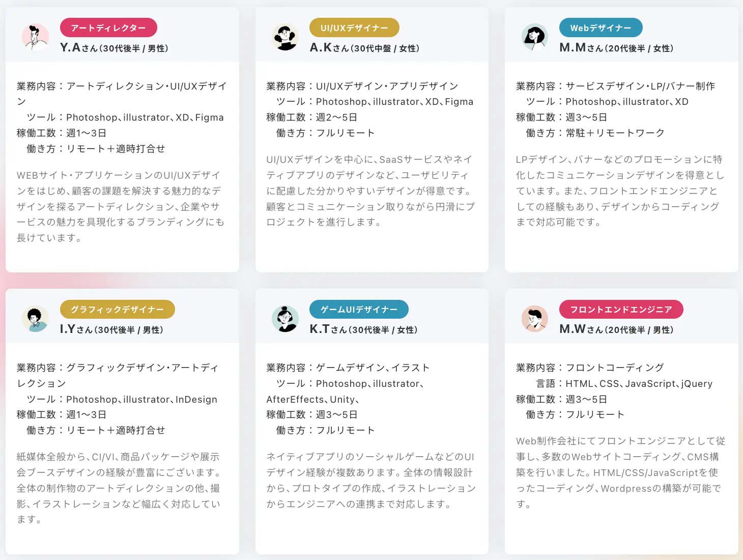Select the ゲームUIデザイナー badge
Image resolution: width=743 pixels, height=560 pixels.
tap(359, 309)
